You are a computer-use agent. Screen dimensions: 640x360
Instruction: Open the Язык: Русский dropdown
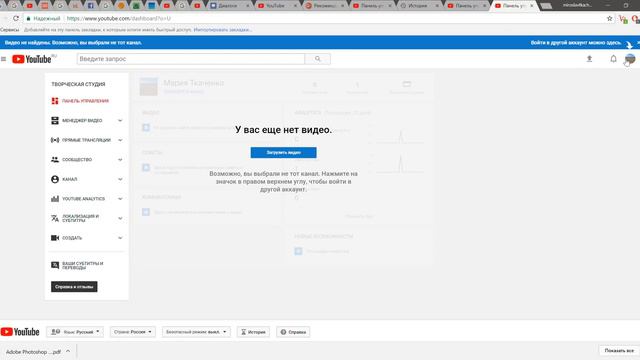(75, 332)
